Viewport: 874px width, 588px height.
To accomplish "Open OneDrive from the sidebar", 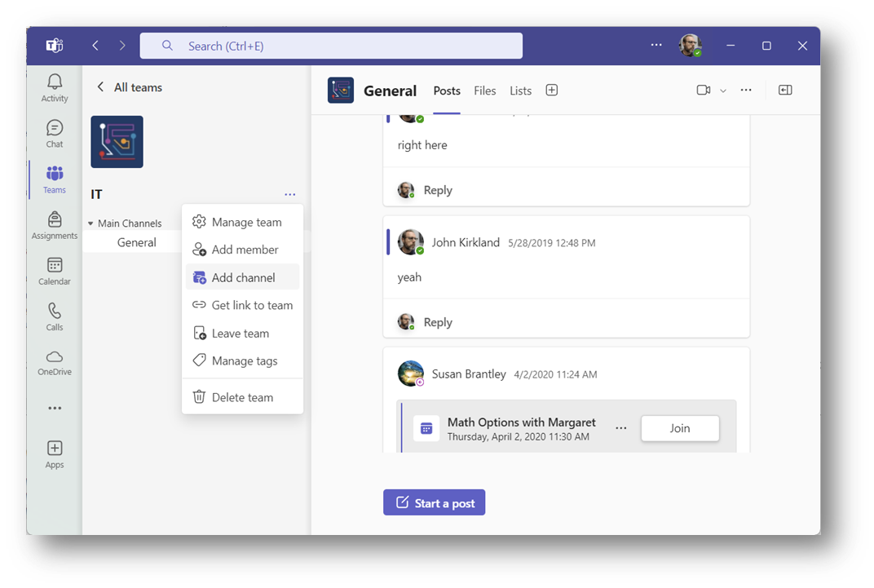I will coord(55,362).
